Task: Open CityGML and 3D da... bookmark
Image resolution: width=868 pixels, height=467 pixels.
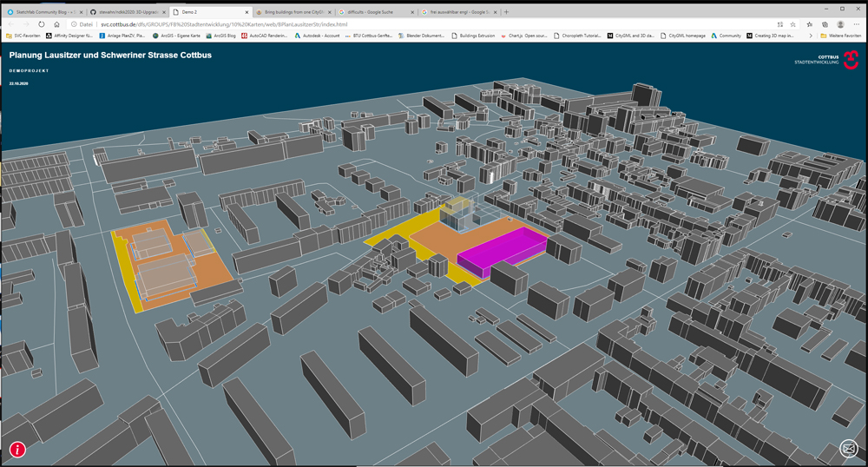Action: [x=630, y=36]
